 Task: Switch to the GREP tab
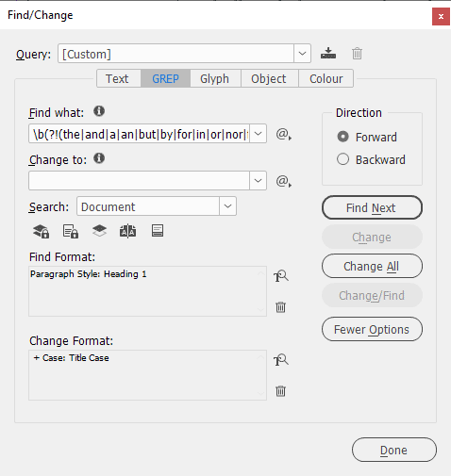(x=165, y=78)
